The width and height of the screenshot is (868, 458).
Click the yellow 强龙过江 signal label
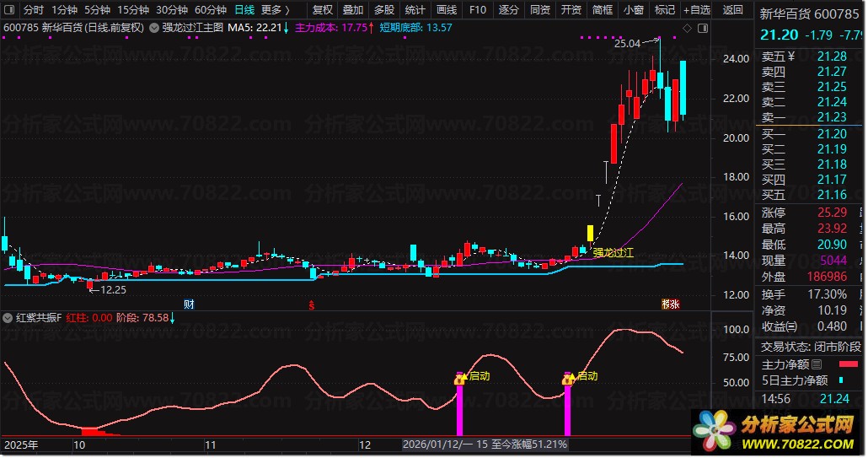(x=613, y=252)
